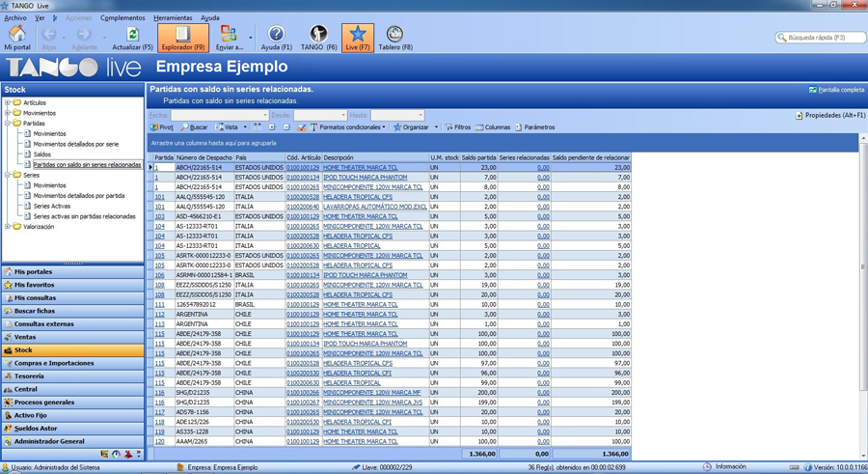Open Mis favoritos panel
The height and width of the screenshot is (474, 868).
coord(73,285)
